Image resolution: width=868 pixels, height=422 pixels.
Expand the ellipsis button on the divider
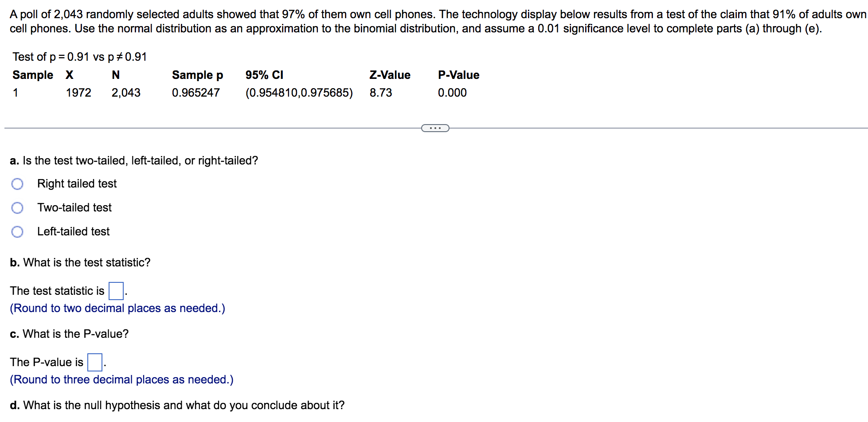point(435,128)
